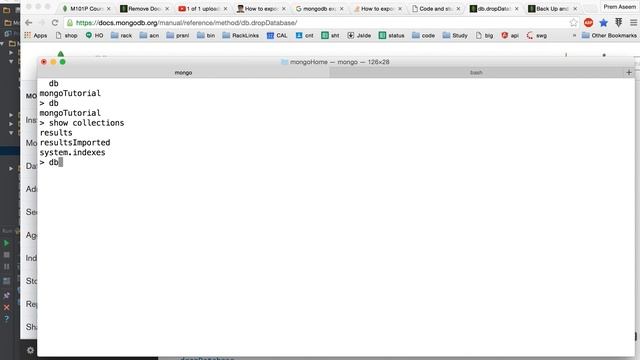The height and width of the screenshot is (360, 640).
Task: Switch to the 'mongo' terminal tab
Action: tap(183, 73)
